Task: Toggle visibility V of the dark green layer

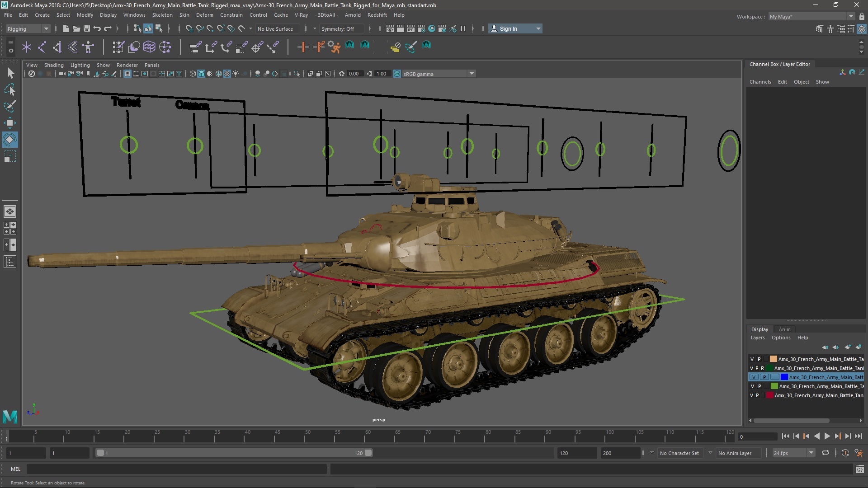Action: [752, 368]
